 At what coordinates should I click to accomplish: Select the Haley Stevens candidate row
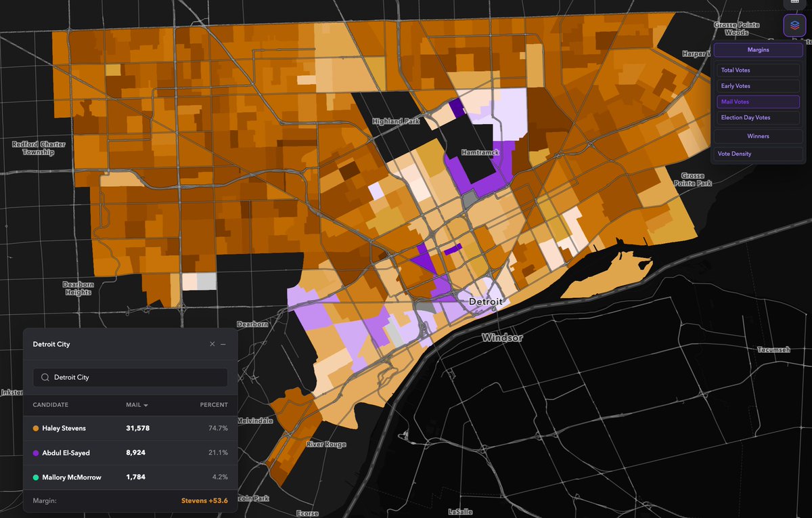tap(131, 429)
